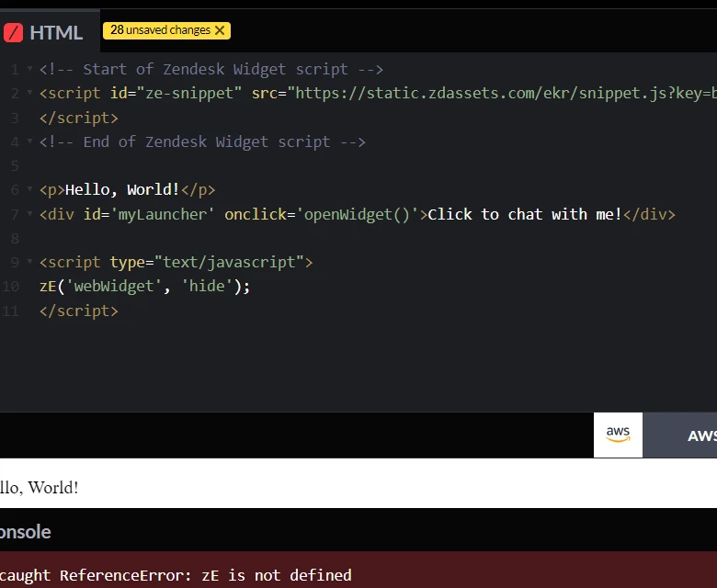Click the 28 unsaved changes label
The image size is (717, 588).
click(x=160, y=30)
